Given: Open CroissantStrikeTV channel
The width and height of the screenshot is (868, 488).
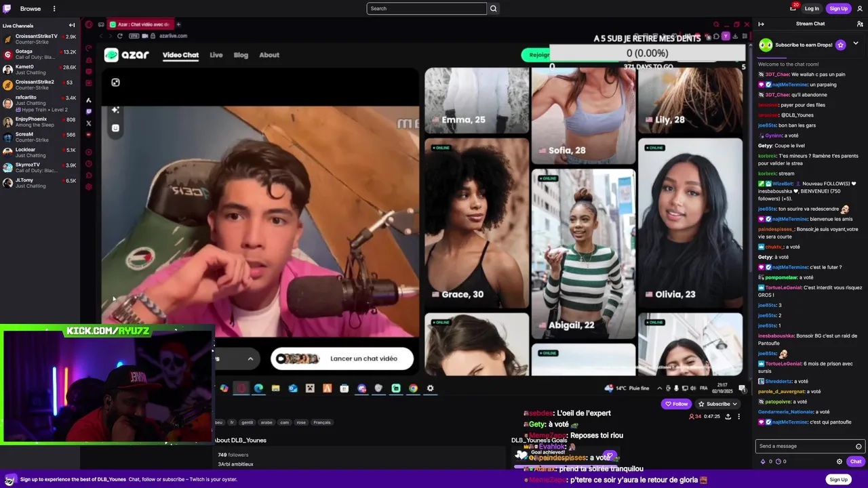Looking at the screenshot, I should (39, 39).
